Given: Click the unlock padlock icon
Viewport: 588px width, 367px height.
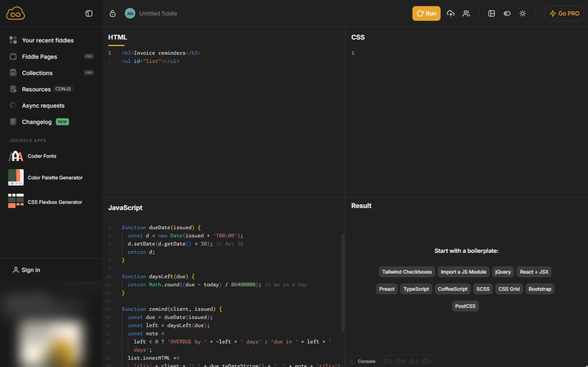Looking at the screenshot, I should pos(113,14).
